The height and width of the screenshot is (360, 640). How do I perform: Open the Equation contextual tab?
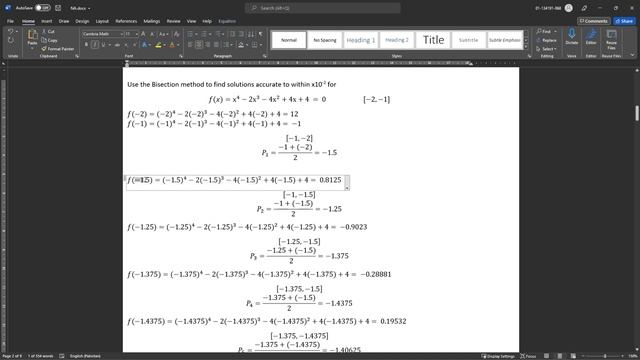click(x=227, y=21)
